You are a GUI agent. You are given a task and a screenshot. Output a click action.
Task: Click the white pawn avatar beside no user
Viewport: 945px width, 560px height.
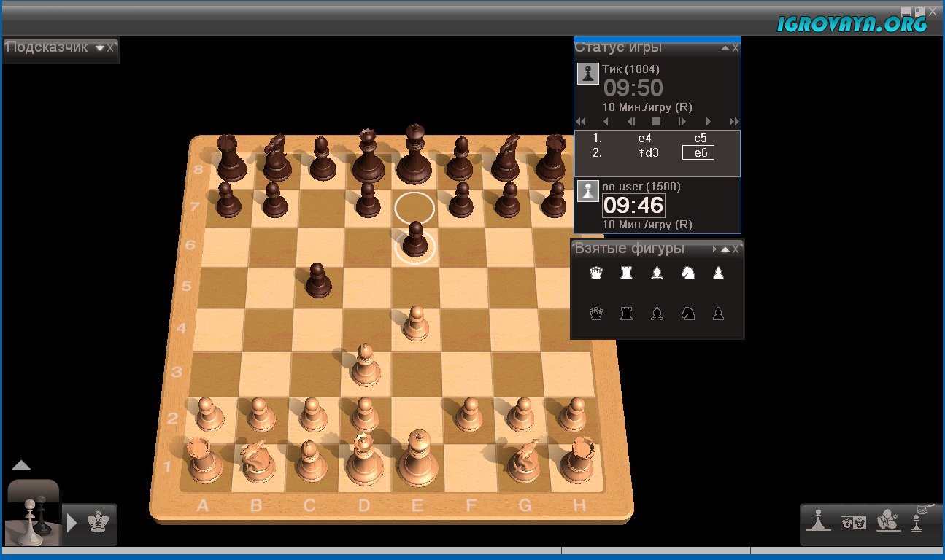click(x=588, y=191)
